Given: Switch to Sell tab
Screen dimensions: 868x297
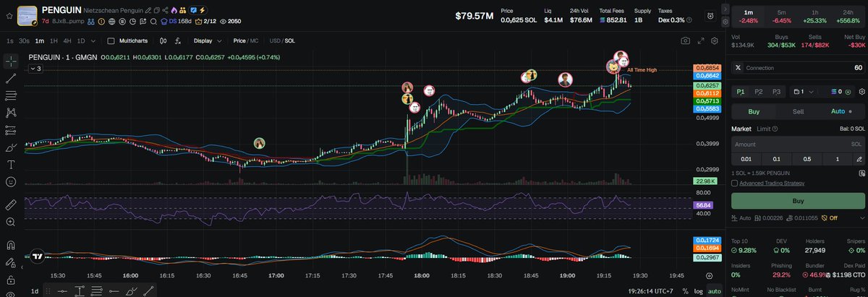Looking at the screenshot, I should [x=798, y=111].
